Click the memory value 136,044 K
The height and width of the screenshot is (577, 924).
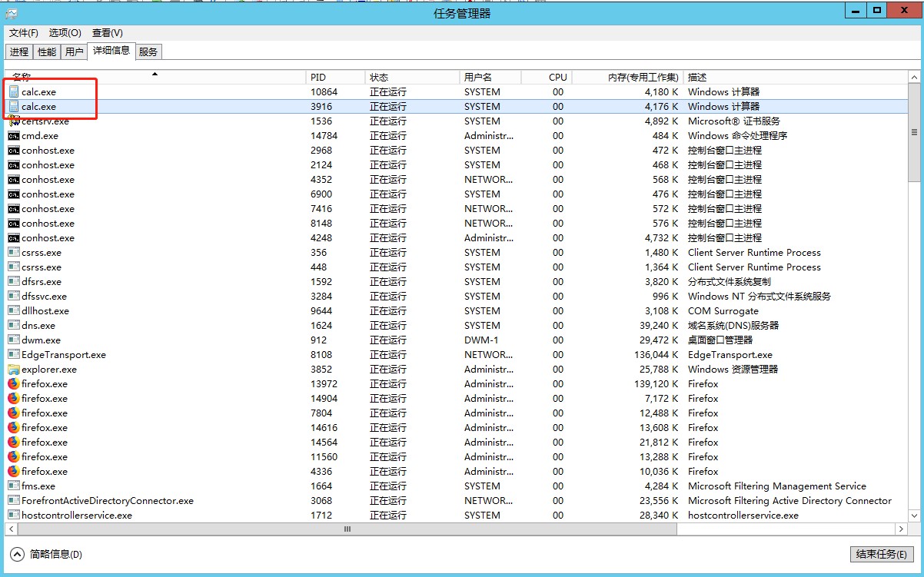656,354
